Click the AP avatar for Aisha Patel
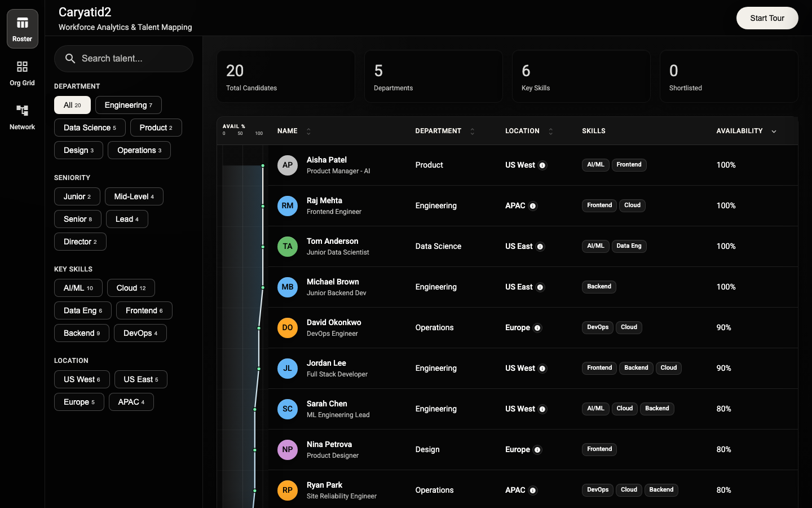Viewport: 812px width, 508px height. [288, 165]
